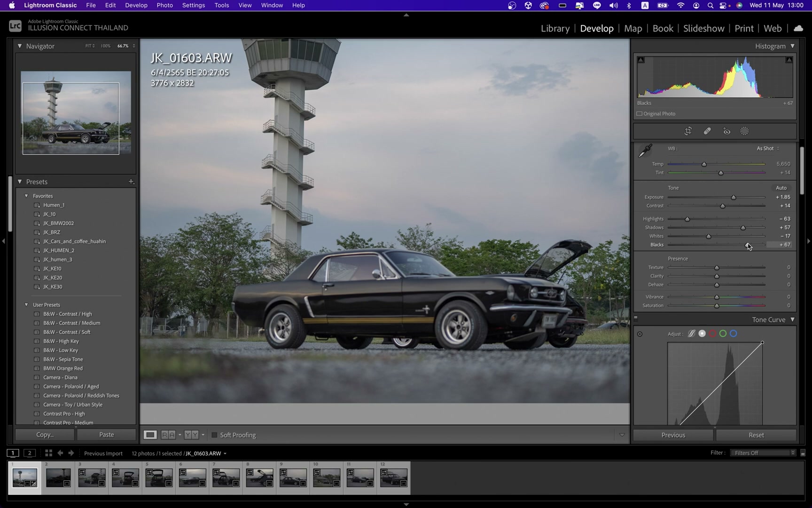Pick the White Balance Selector eyedropper
This screenshot has width=812, height=508.
[x=645, y=151]
